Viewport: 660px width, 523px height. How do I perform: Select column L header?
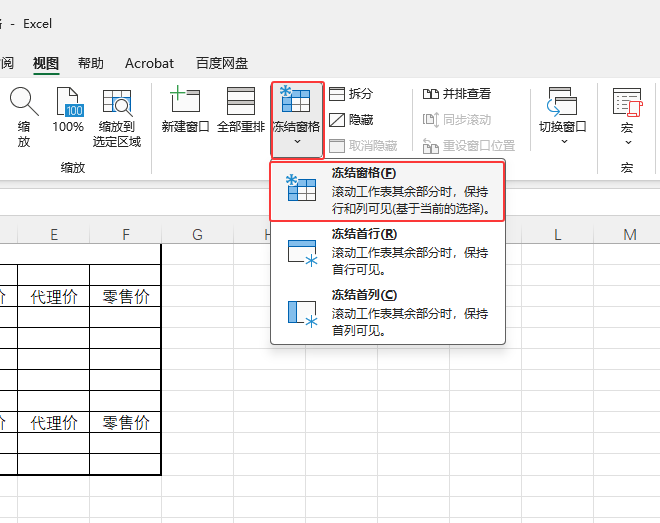[557, 234]
